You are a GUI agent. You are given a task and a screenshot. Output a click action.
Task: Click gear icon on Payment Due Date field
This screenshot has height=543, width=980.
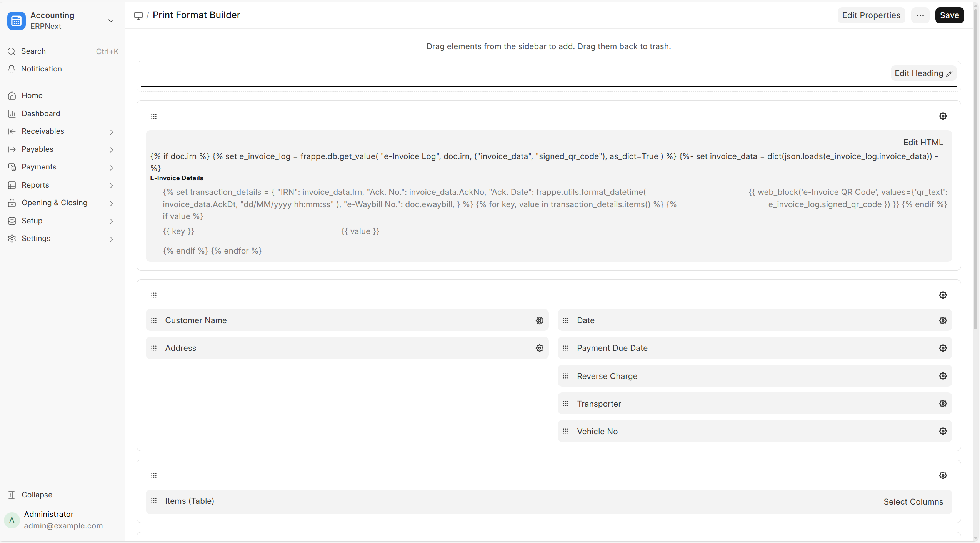(943, 348)
